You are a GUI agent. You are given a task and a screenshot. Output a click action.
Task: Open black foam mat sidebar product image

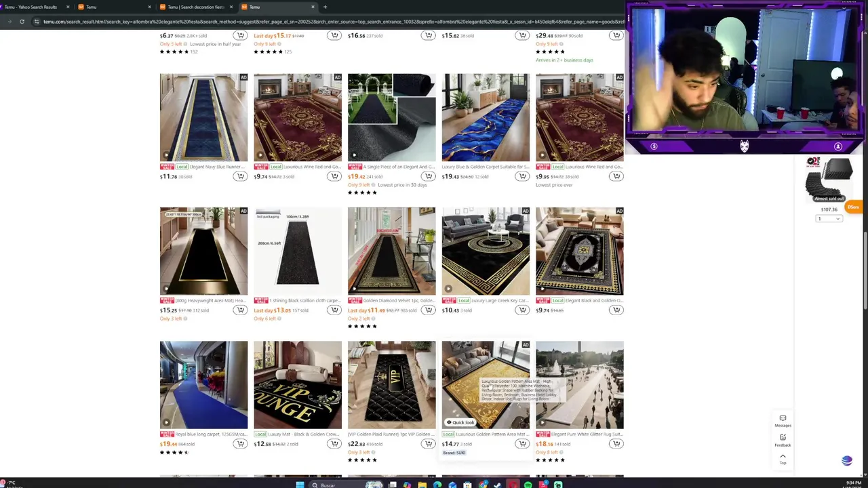pyautogui.click(x=829, y=180)
